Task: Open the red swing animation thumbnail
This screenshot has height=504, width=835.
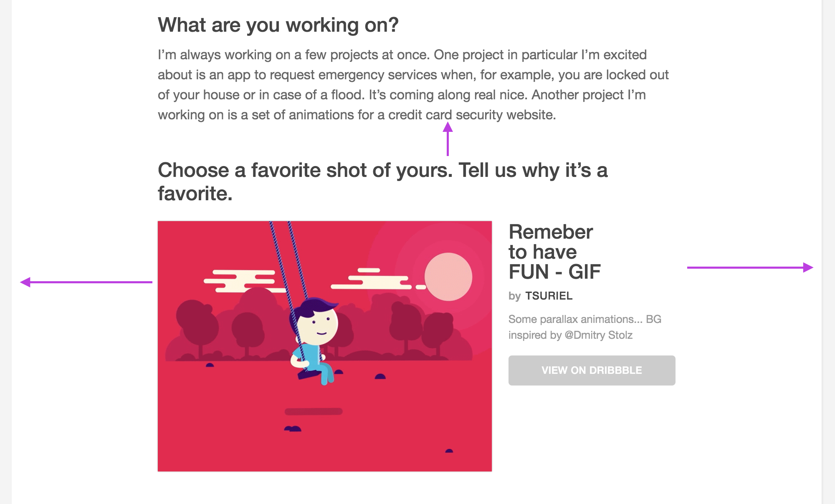Action: click(x=325, y=346)
